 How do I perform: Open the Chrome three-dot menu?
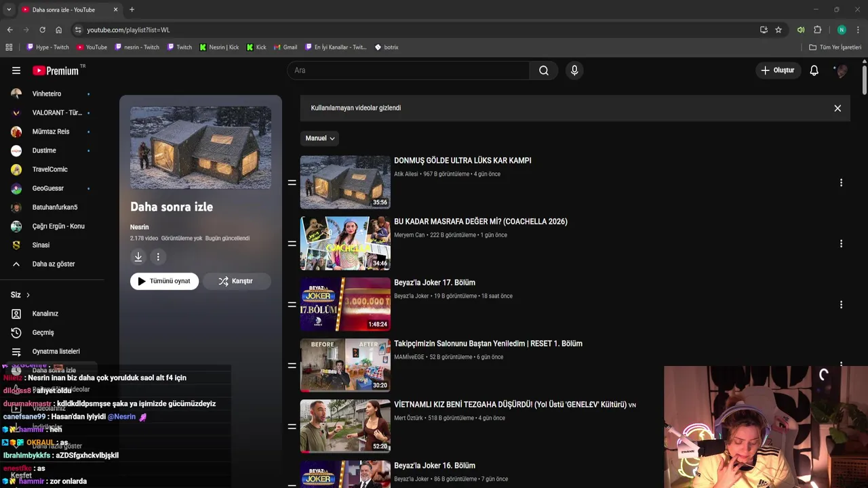(858, 30)
